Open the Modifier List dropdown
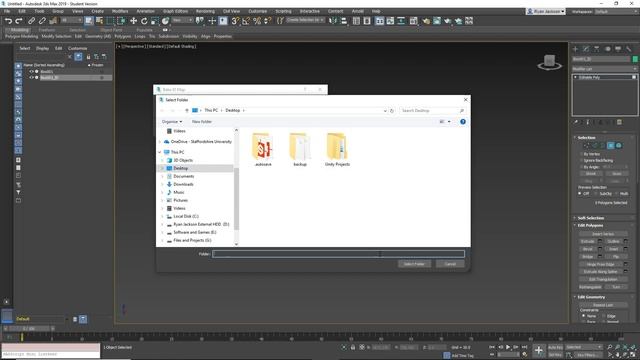The width and height of the screenshot is (640, 360). pos(604,69)
